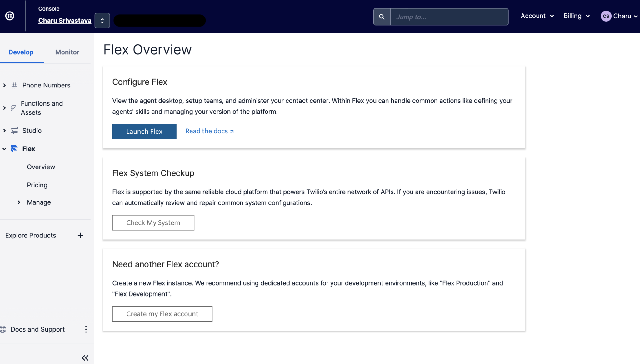Click the plus icon beside Explore Products
This screenshot has width=640, height=364.
pyautogui.click(x=80, y=235)
